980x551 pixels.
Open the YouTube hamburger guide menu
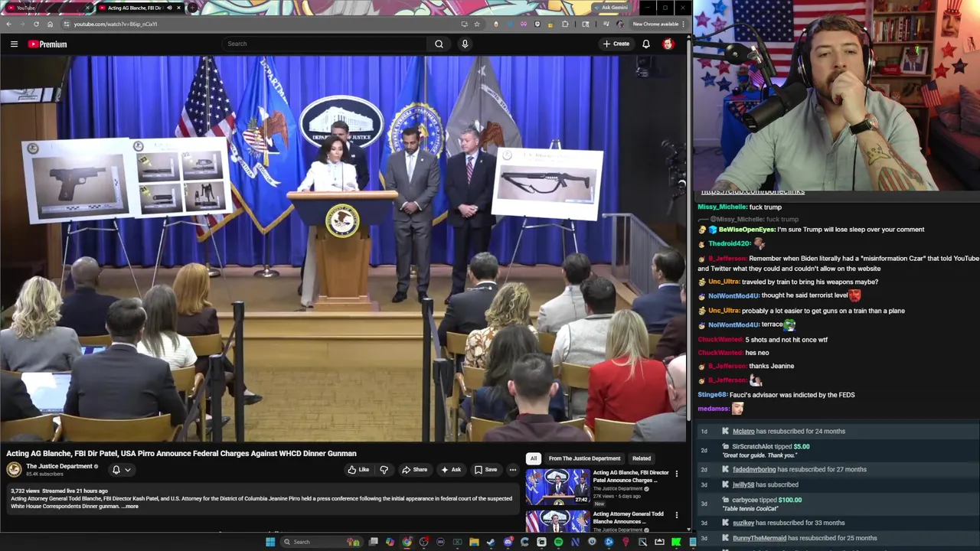[x=14, y=44]
